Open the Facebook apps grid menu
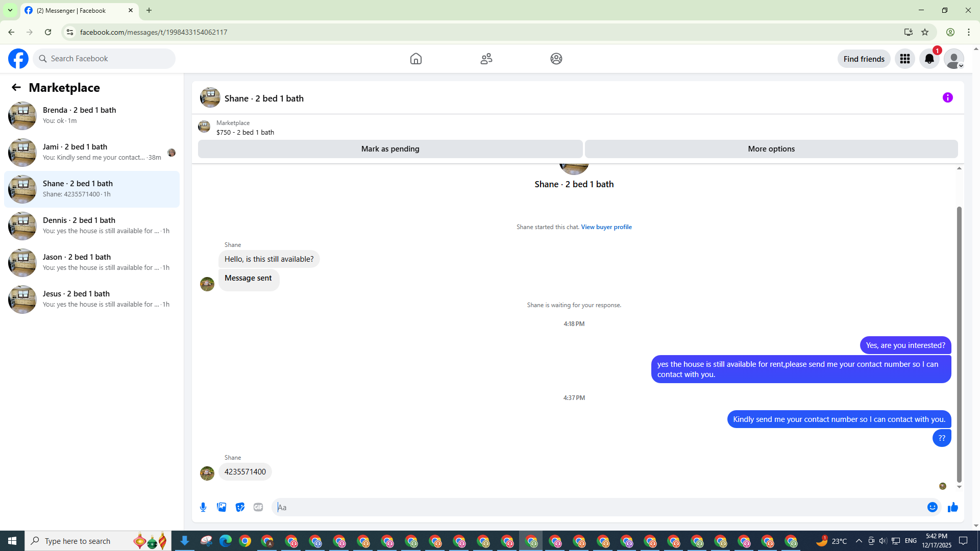 (x=904, y=59)
